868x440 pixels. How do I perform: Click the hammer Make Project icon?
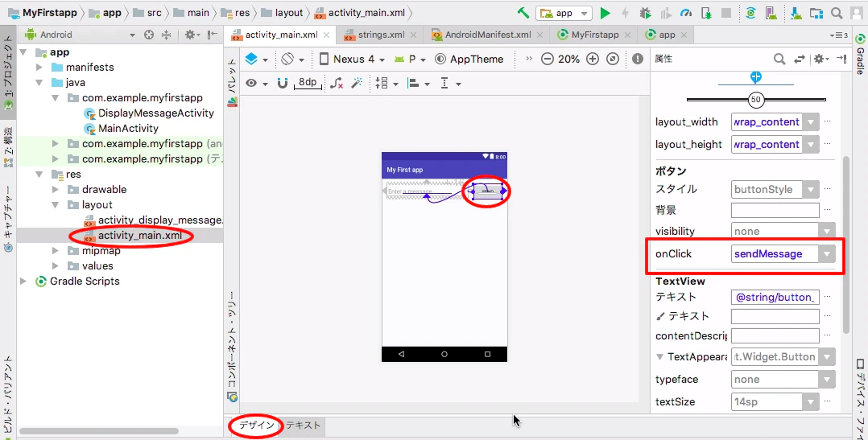point(523,13)
